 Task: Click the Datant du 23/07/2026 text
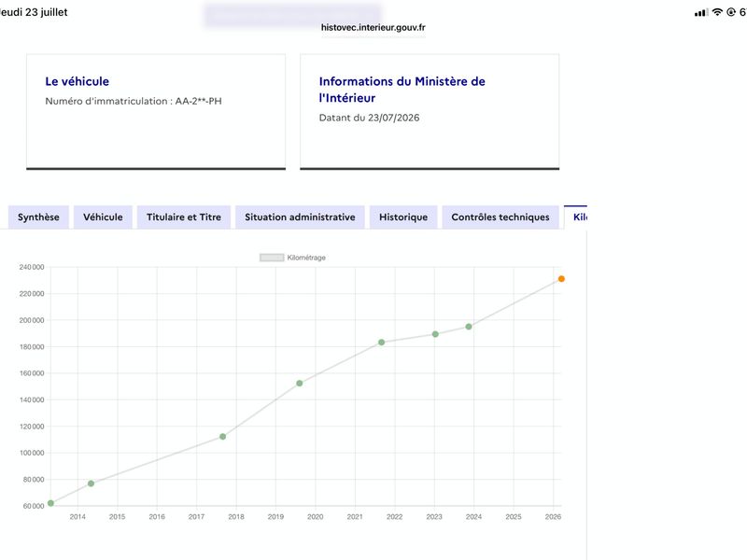coord(369,118)
